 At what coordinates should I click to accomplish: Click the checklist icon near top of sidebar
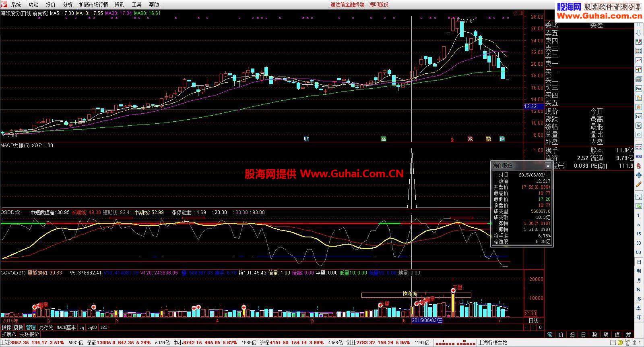[639, 42]
